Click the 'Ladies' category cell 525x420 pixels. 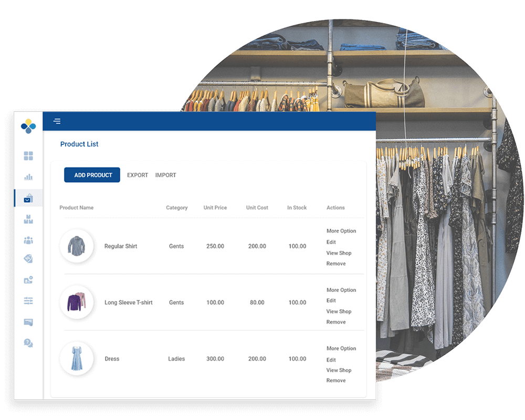pos(176,359)
